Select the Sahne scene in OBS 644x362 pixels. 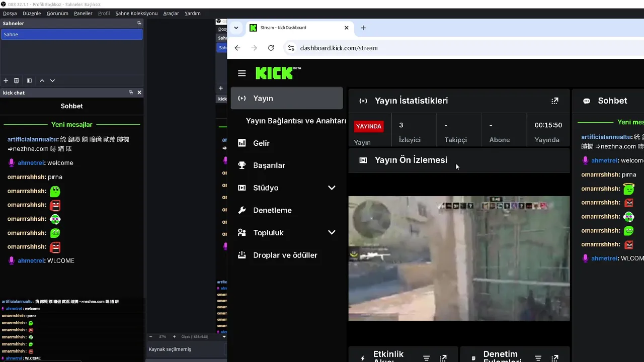coord(71,34)
